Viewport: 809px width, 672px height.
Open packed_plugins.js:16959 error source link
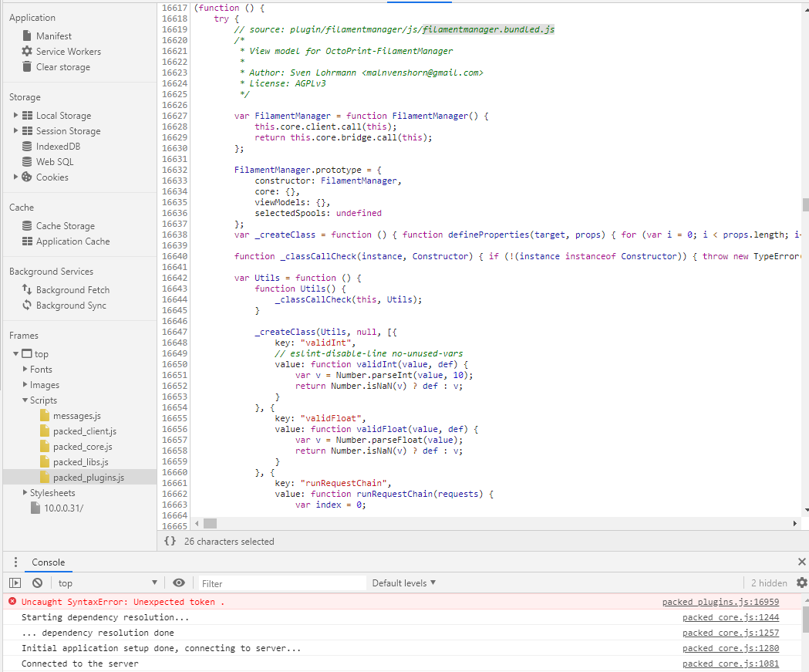(720, 602)
